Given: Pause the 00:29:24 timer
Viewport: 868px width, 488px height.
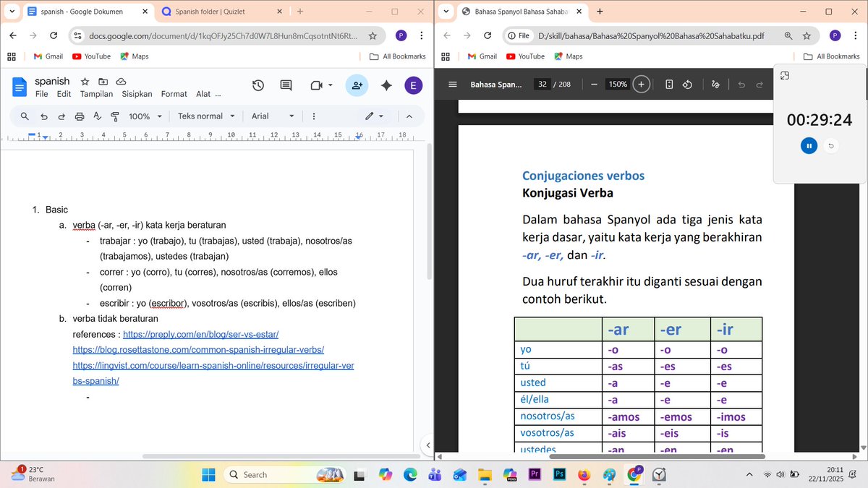Looking at the screenshot, I should pos(809,145).
